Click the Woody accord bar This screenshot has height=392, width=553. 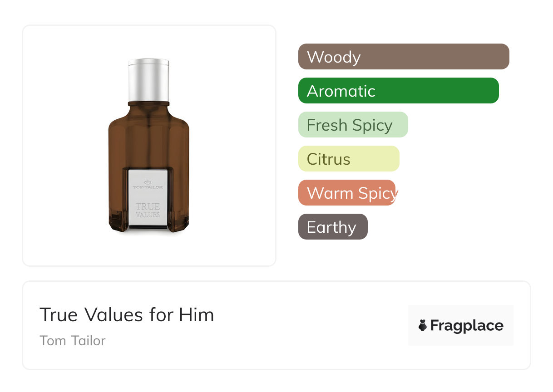(403, 57)
